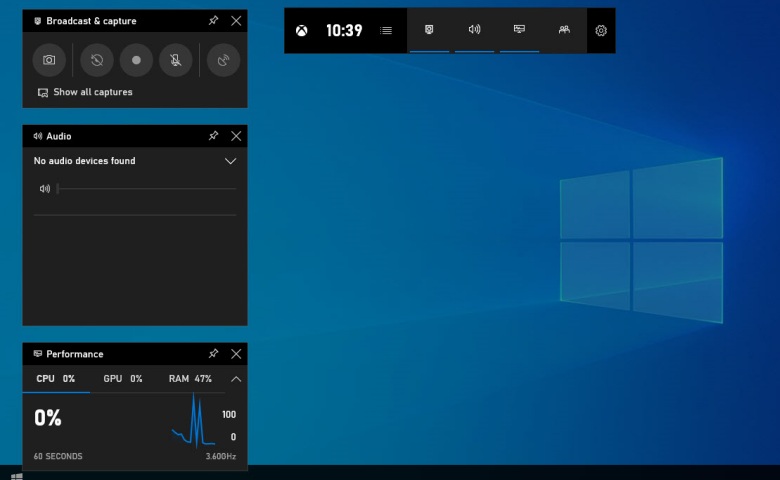Viewport: 780px width, 480px height.
Task: Toggle the microphone while recording
Action: (176, 60)
